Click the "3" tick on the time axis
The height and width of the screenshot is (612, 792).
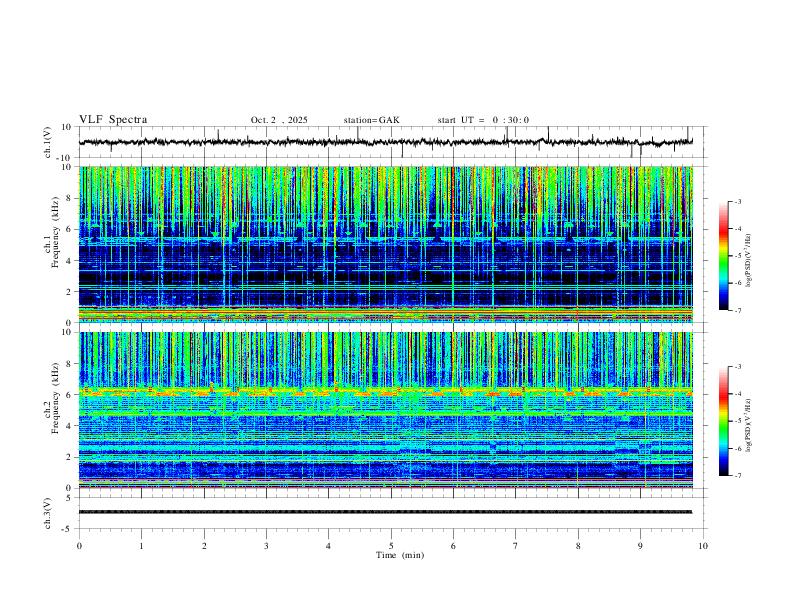pos(266,546)
